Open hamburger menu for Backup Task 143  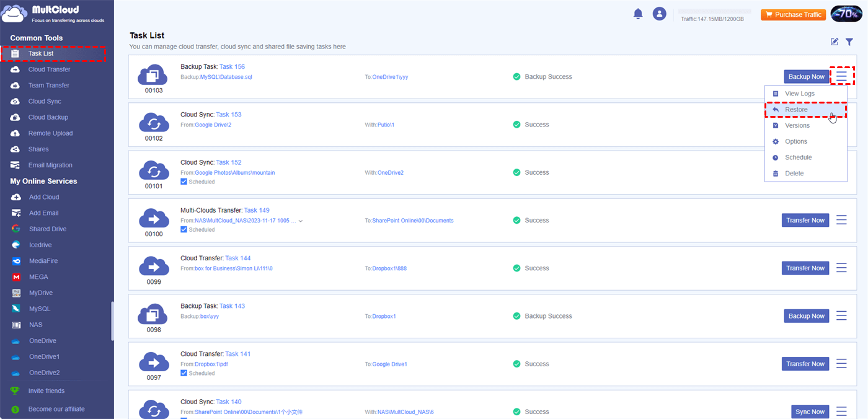click(x=841, y=316)
